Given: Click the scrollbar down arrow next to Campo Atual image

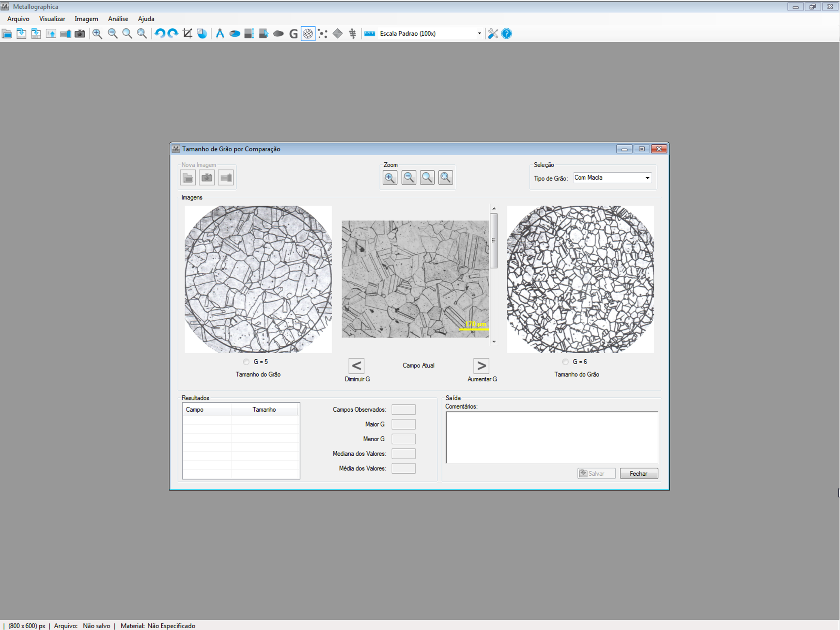Looking at the screenshot, I should click(494, 341).
